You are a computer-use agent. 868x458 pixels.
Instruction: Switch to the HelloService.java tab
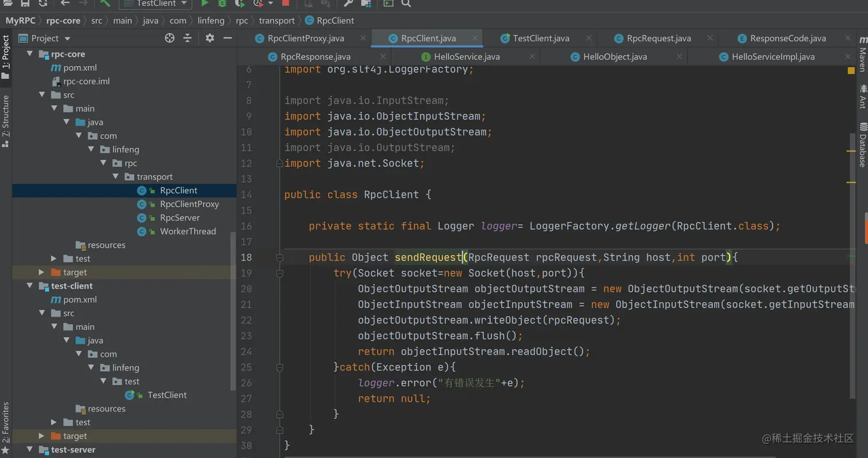pos(466,57)
